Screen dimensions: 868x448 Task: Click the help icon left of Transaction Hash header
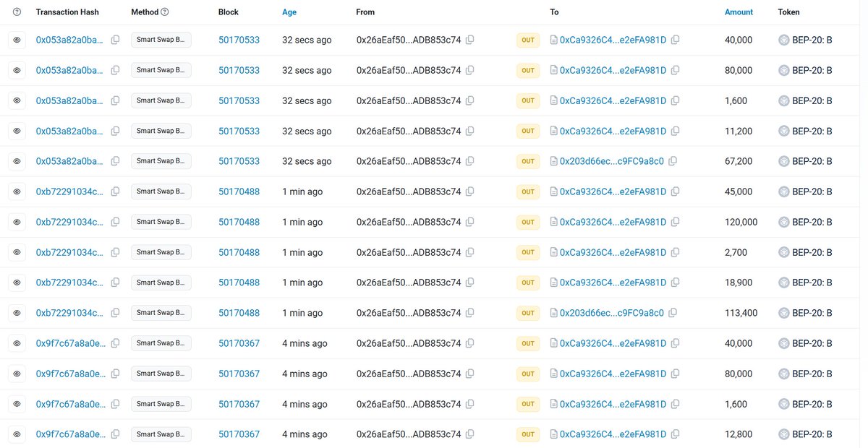click(17, 12)
